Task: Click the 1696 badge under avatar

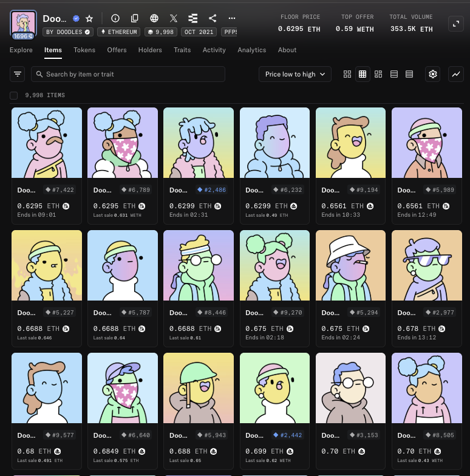Action: (x=23, y=36)
